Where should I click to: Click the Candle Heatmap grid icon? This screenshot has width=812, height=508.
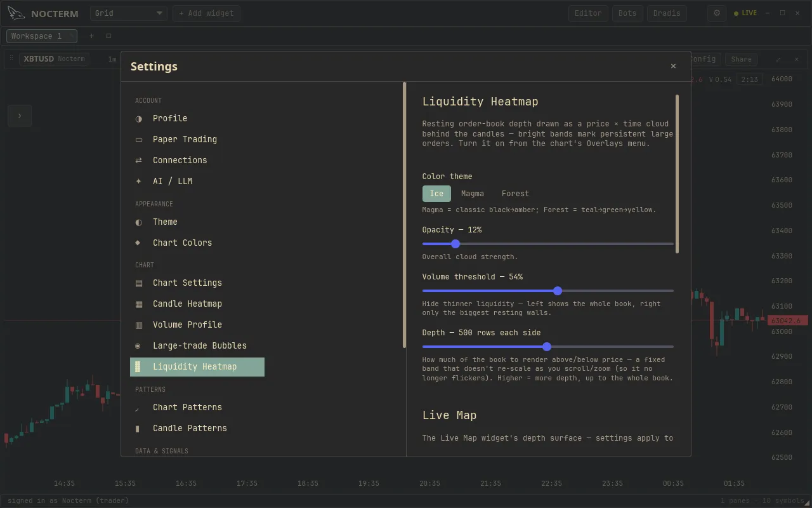click(138, 304)
